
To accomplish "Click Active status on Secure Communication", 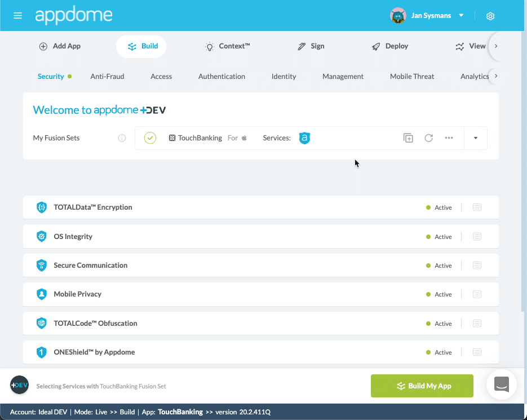I will coord(439,266).
